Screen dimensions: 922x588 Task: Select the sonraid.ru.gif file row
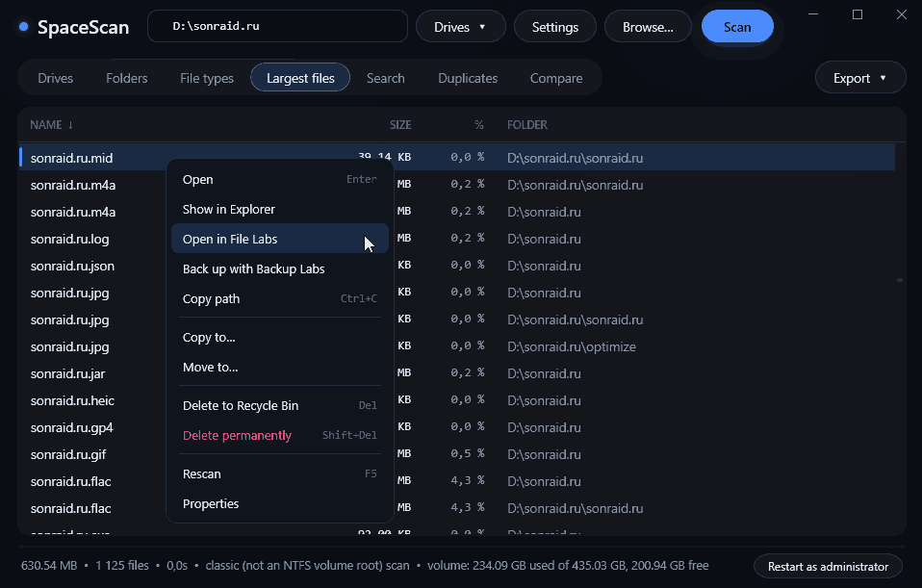[x=457, y=454]
